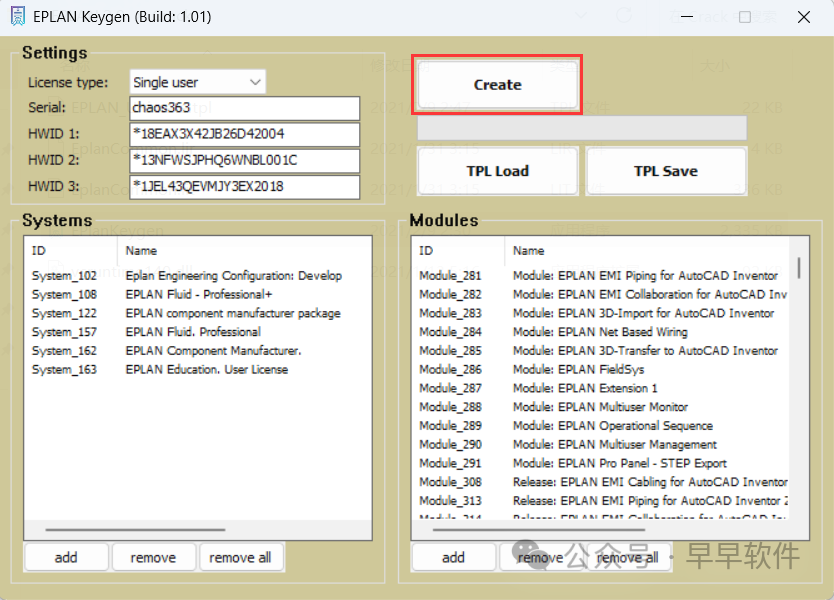Sort Systems list by the ID column header
This screenshot has width=834, height=600.
click(68, 250)
